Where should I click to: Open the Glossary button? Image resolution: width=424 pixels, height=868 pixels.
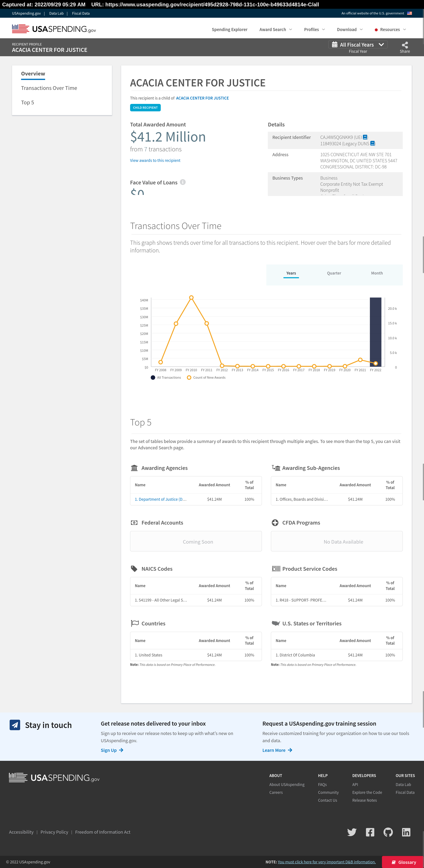click(403, 862)
